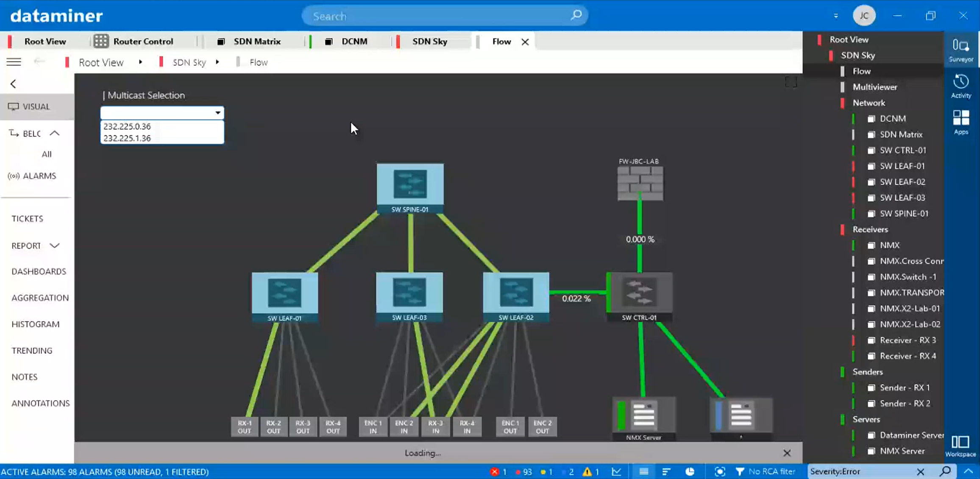The width and height of the screenshot is (980, 479).
Task: Open the ANNOTATIONS page
Action: pyautogui.click(x=41, y=403)
